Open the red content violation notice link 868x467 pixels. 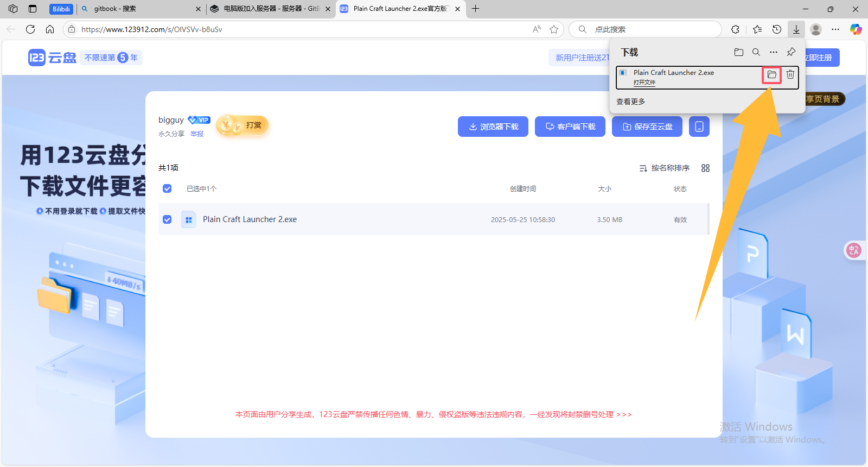click(433, 414)
